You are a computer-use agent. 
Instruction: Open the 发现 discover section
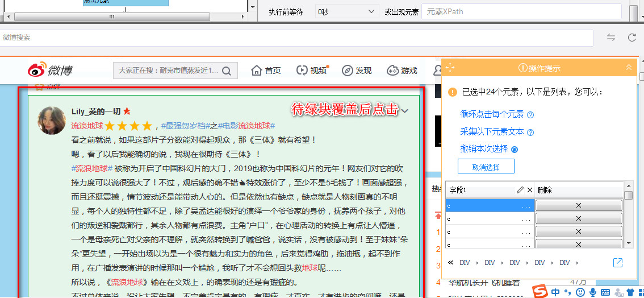point(357,71)
